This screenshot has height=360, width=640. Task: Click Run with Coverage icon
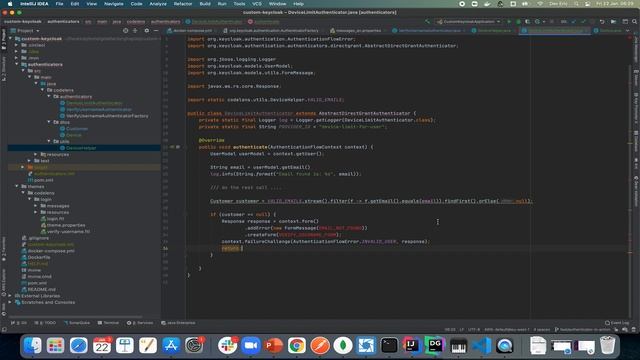(x=527, y=22)
